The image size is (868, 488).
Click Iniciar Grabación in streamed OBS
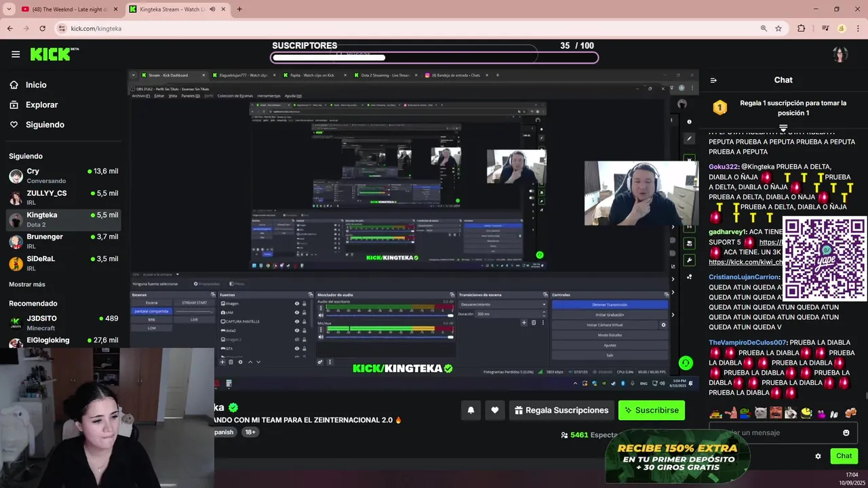click(x=610, y=314)
